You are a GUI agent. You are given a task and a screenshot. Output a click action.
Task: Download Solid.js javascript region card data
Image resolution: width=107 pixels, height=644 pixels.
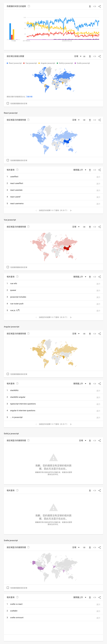pos(90,440)
